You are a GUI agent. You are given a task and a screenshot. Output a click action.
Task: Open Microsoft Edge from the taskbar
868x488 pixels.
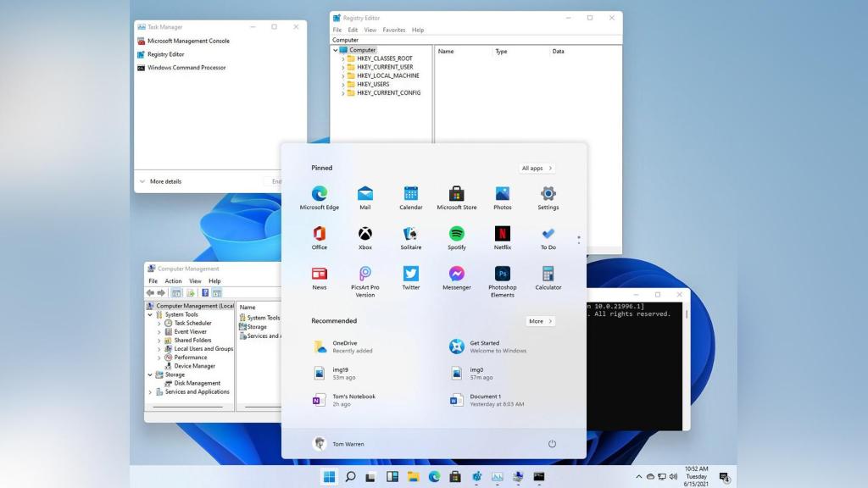point(434,476)
